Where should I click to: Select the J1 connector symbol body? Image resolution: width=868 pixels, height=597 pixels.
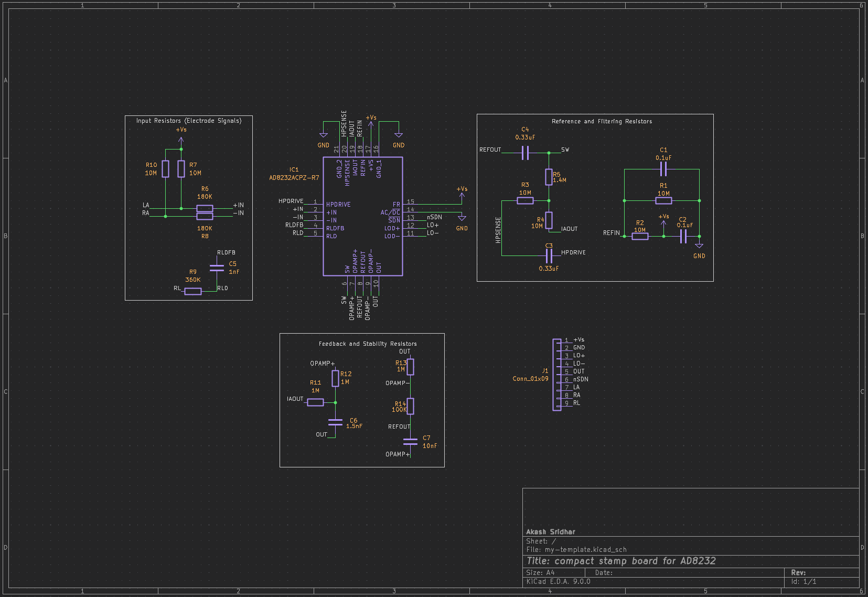tap(557, 375)
